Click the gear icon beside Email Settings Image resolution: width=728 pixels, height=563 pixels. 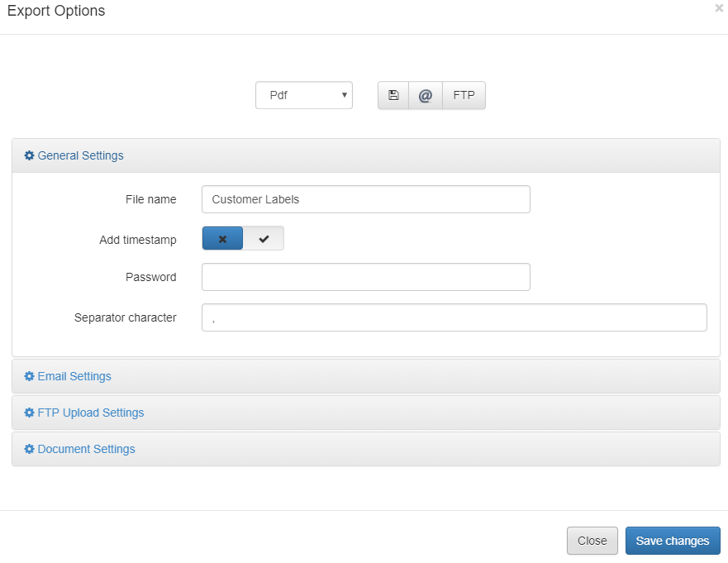click(30, 376)
